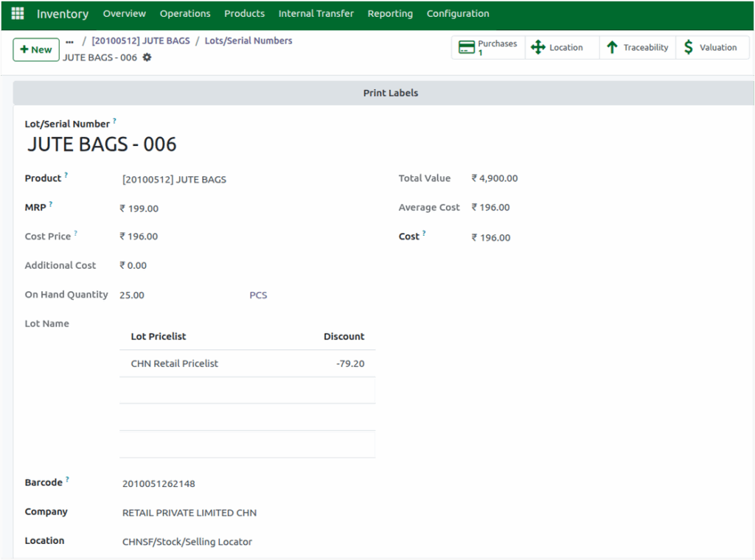
Task: Click the Print Labels bar
Action: (391, 93)
